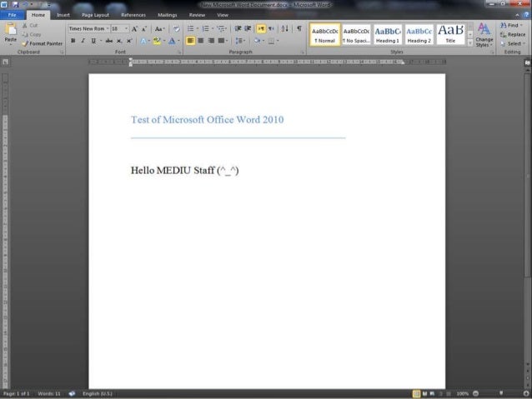The height and width of the screenshot is (399, 532).
Task: Click the Copy command
Action: pos(33,35)
